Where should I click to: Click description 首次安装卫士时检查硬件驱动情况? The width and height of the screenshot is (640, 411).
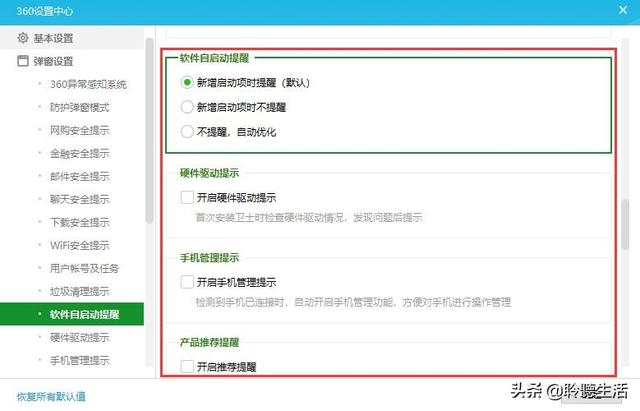click(309, 218)
